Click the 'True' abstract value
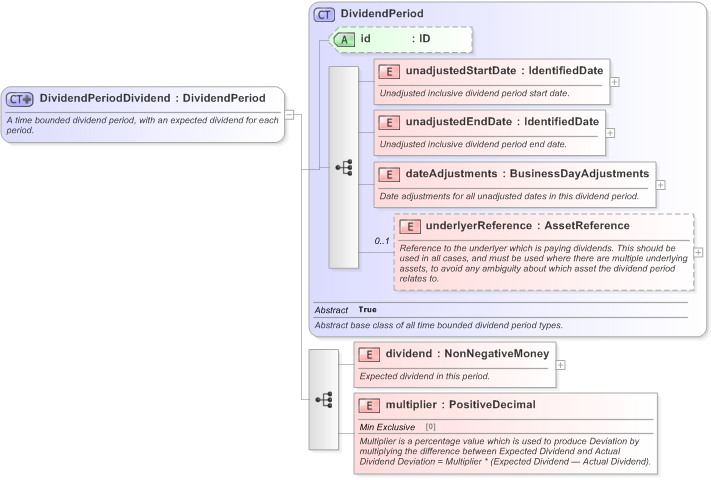The height and width of the screenshot is (480, 711). point(367,310)
